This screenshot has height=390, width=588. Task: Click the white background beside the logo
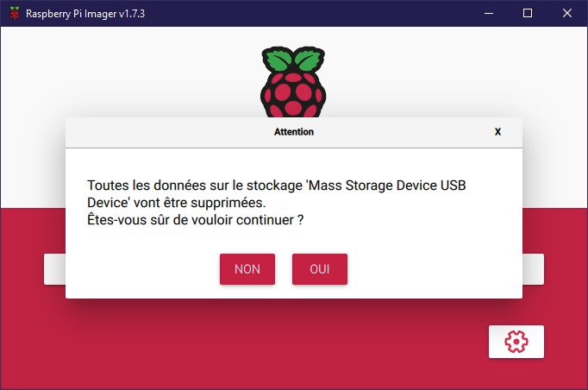pos(129,78)
